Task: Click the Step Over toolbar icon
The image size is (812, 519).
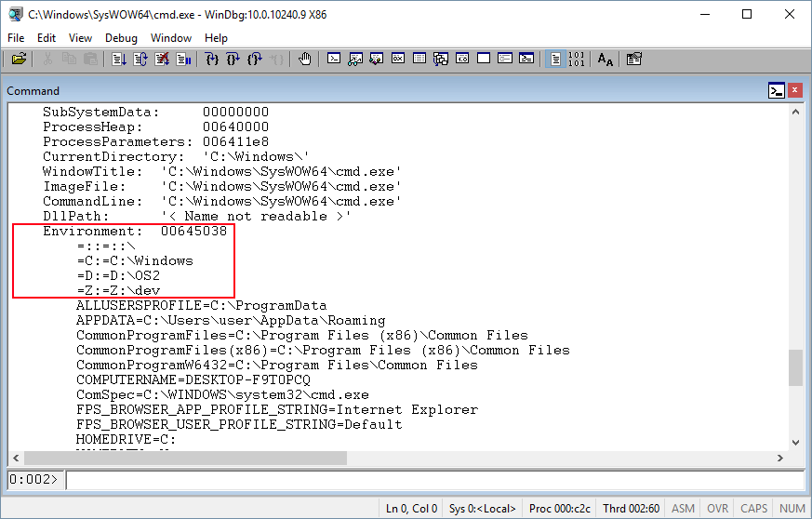Action: 233,60
